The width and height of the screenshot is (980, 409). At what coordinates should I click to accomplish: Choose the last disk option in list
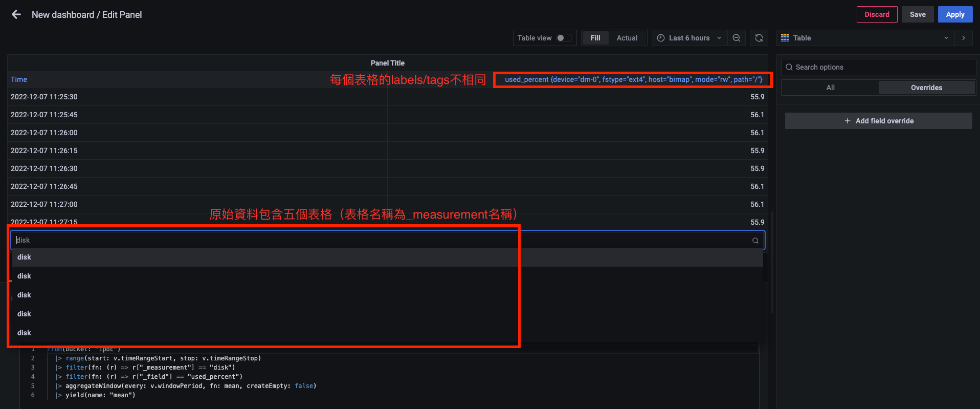pos(387,333)
